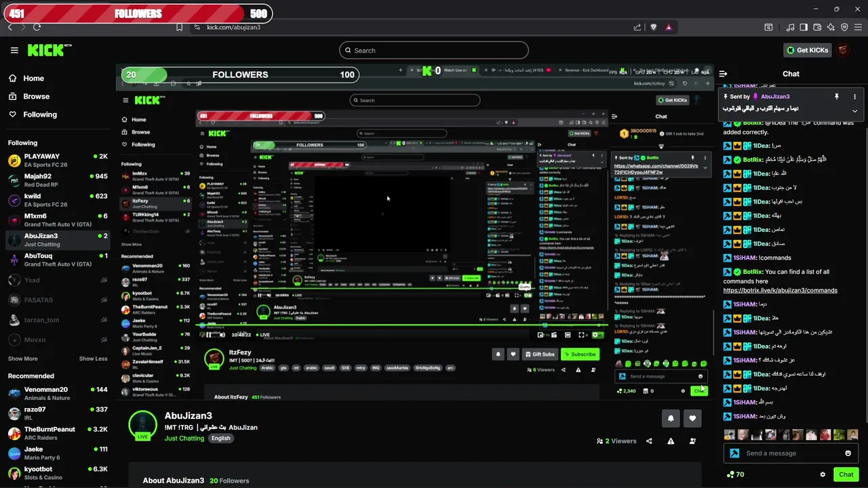The image size is (868, 488).
Task: Open the Brave VPN shield icon
Action: (844, 27)
